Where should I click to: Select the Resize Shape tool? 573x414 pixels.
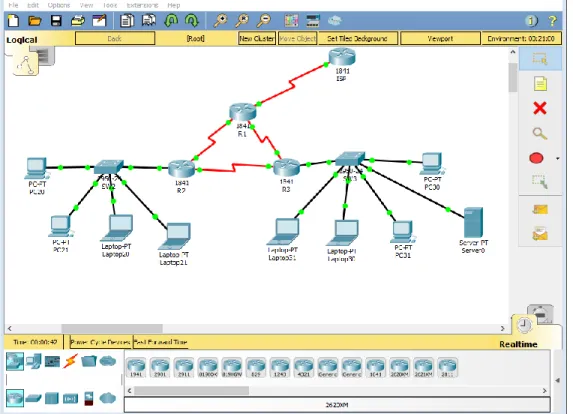pyautogui.click(x=540, y=182)
